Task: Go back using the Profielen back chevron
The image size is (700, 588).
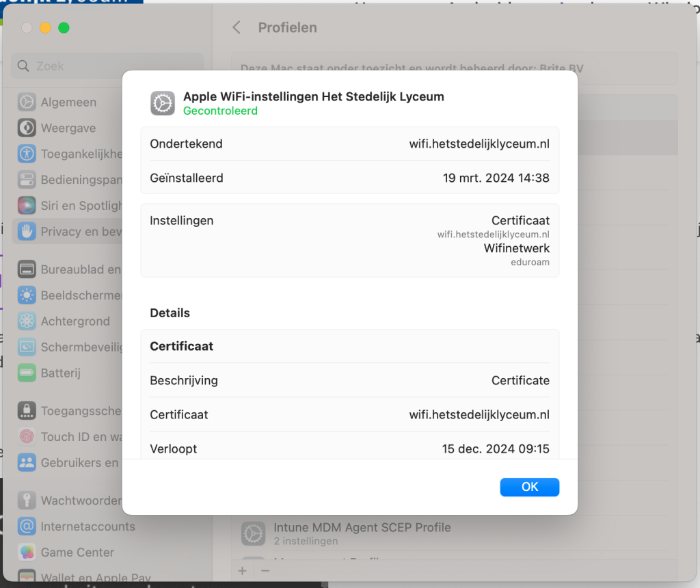Action: tap(237, 28)
